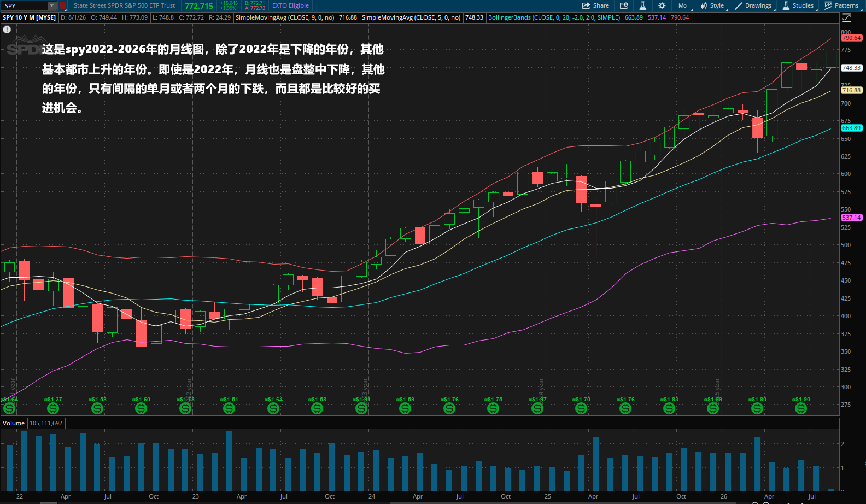Click the high price H: 773.09
The height and width of the screenshot is (504, 866).
(x=134, y=17)
